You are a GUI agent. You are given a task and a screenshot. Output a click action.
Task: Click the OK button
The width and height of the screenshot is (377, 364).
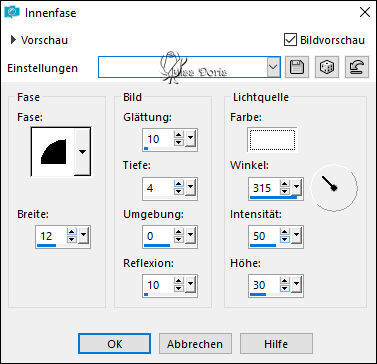coord(115,344)
